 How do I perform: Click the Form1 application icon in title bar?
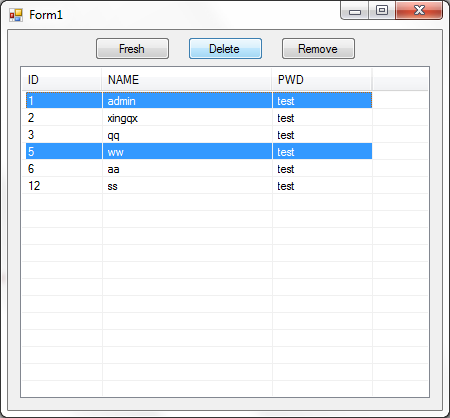(16, 15)
